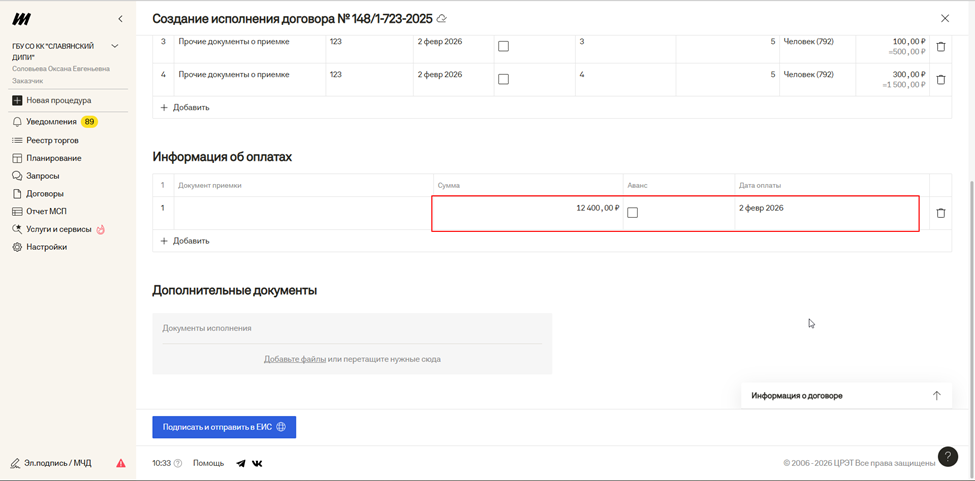This screenshot has height=481, width=975.
Task: Toggle the Аванс checkbox in payment row
Action: point(632,213)
